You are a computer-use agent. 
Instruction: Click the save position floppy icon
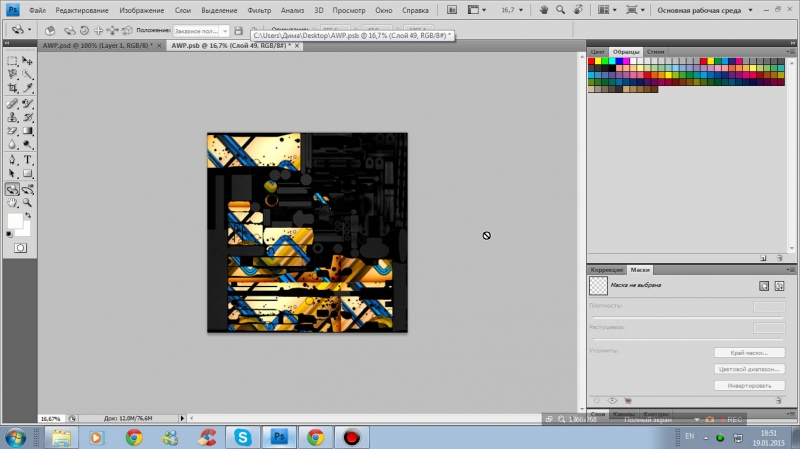tap(238, 31)
